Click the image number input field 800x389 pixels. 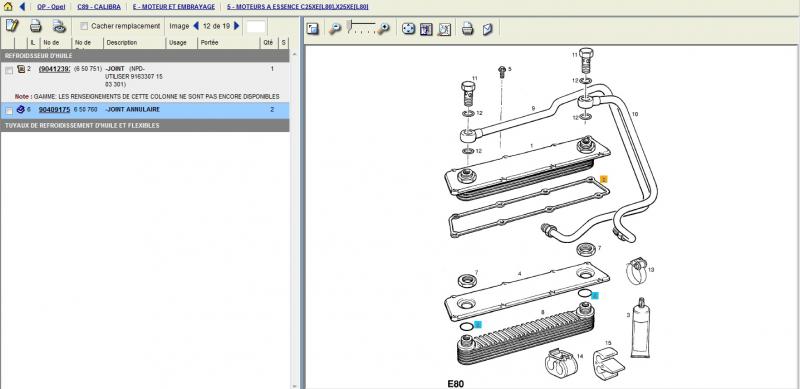(256, 27)
